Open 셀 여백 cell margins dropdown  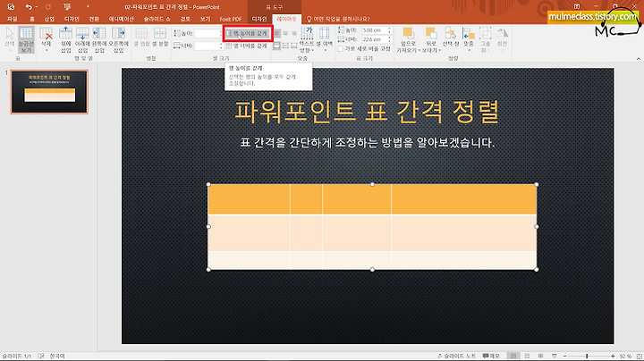(324, 40)
